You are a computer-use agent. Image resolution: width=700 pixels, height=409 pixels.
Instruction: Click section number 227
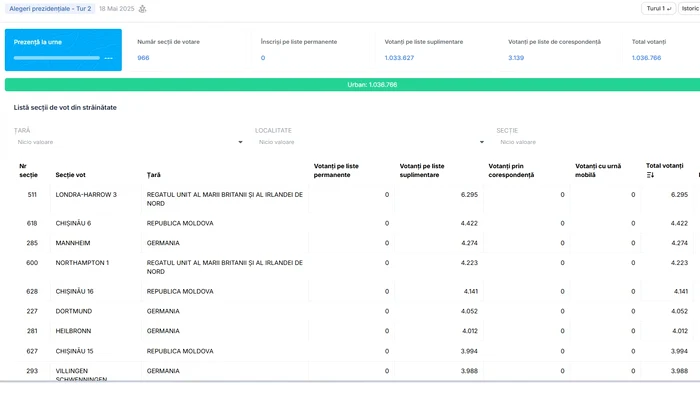pyautogui.click(x=32, y=311)
